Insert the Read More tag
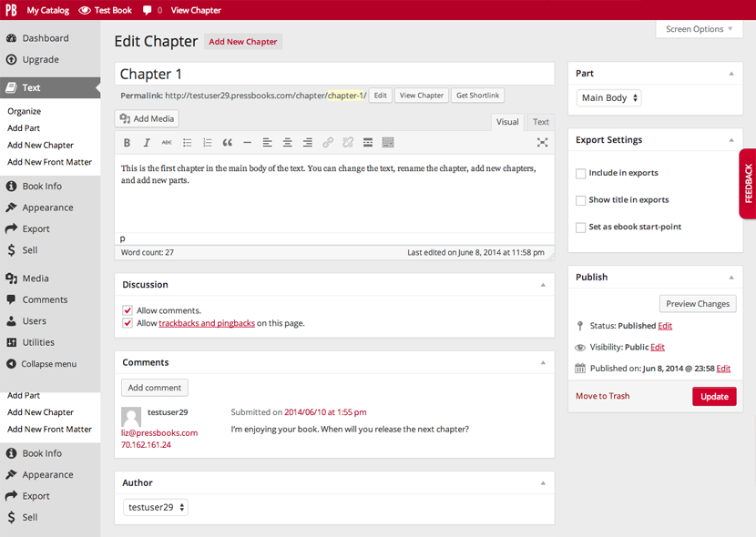This screenshot has height=537, width=756. (368, 143)
